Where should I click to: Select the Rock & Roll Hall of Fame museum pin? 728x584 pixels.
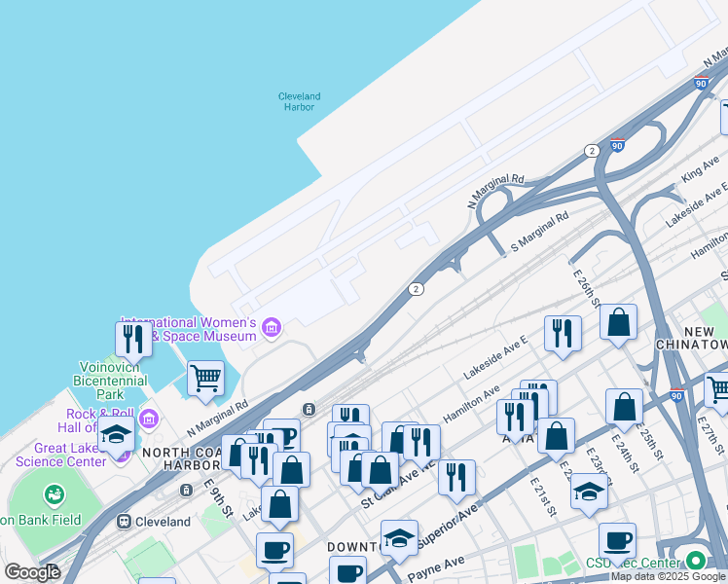tap(149, 419)
